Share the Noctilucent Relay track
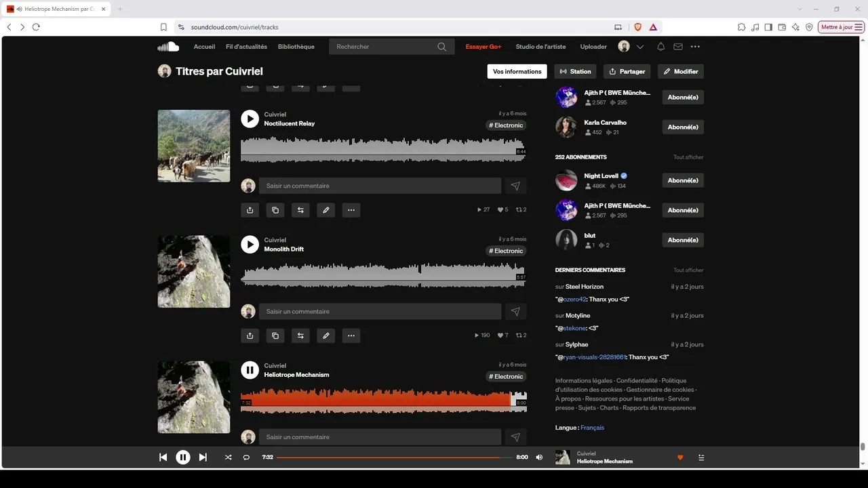 coord(250,210)
